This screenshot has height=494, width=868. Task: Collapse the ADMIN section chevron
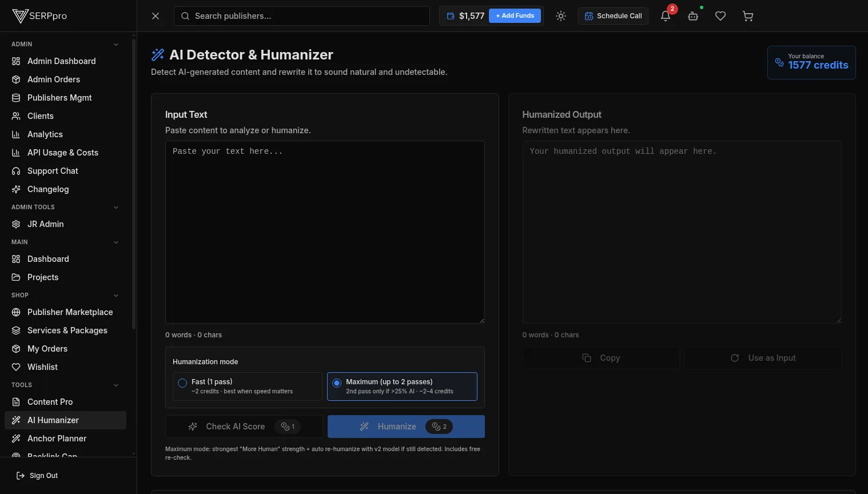coord(116,45)
